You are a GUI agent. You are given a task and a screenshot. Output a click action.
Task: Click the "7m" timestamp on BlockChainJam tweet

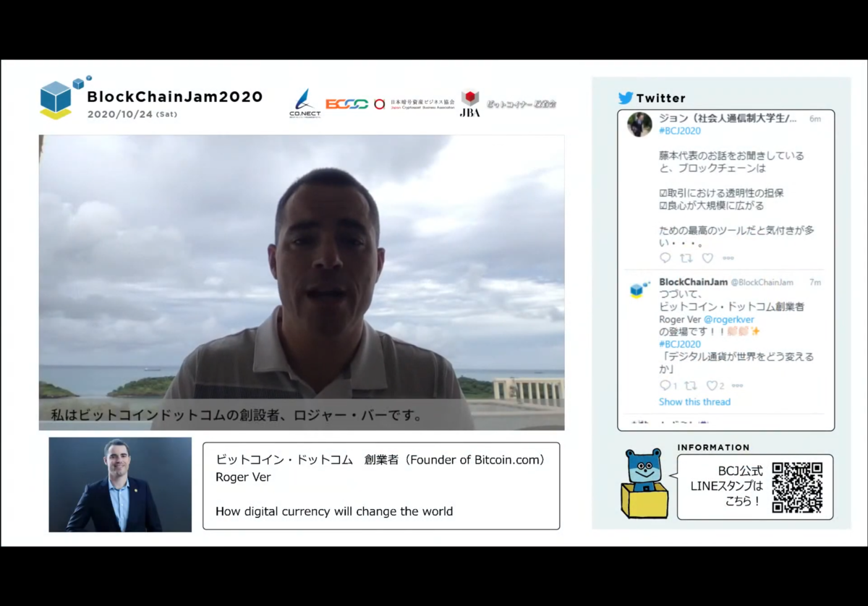pos(815,282)
